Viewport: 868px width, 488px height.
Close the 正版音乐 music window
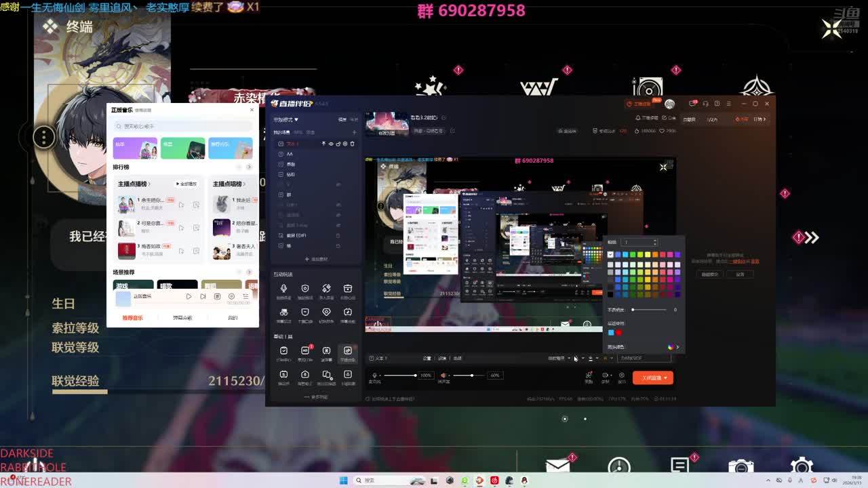pos(252,110)
